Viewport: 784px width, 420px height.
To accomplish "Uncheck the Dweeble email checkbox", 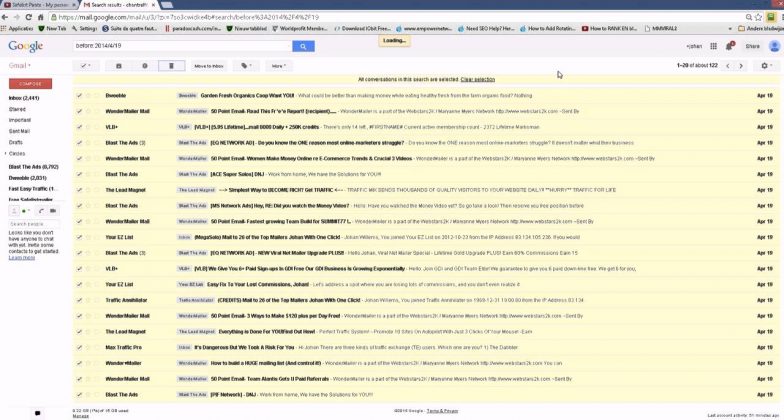I will [79, 96].
